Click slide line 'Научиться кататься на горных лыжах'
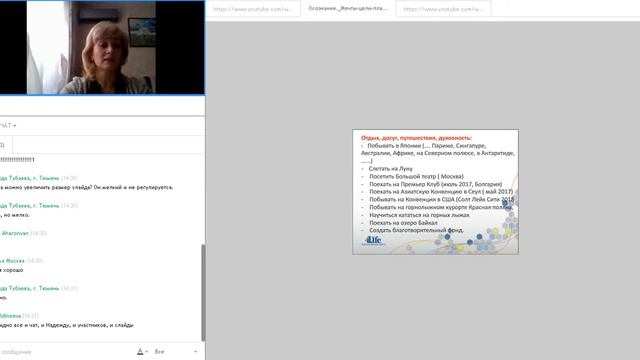640x360 pixels. coord(419,215)
